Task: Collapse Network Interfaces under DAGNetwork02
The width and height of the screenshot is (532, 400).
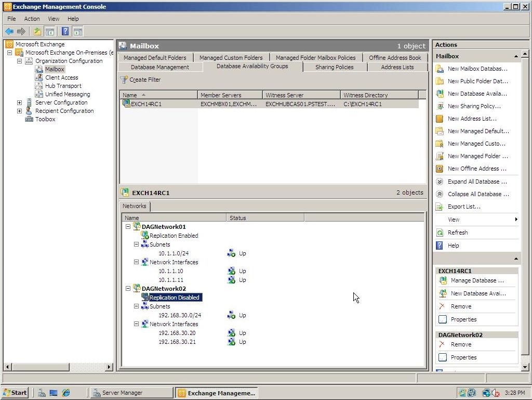Action: [x=136, y=324]
